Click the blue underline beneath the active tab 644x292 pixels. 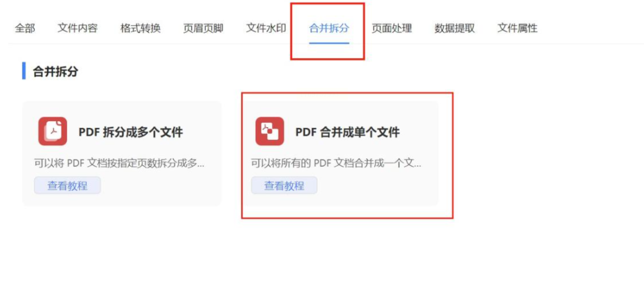click(x=329, y=43)
